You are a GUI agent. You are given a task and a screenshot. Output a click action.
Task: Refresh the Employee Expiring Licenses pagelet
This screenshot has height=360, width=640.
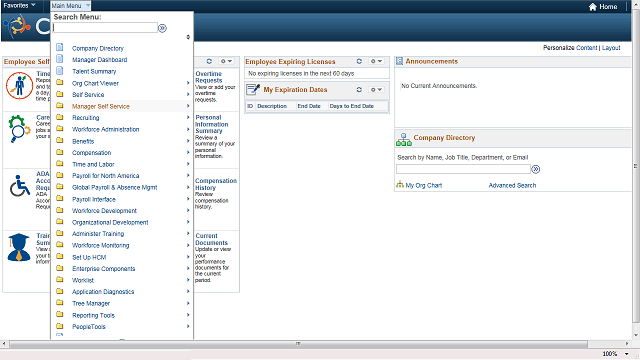(x=359, y=61)
